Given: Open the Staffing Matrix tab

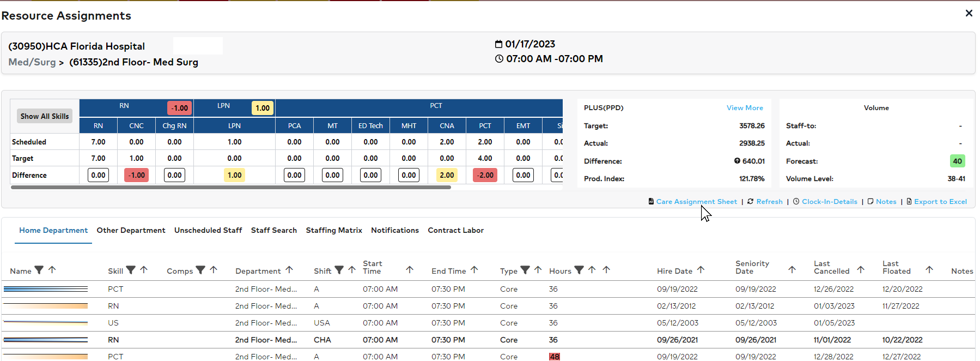Looking at the screenshot, I should [x=334, y=230].
